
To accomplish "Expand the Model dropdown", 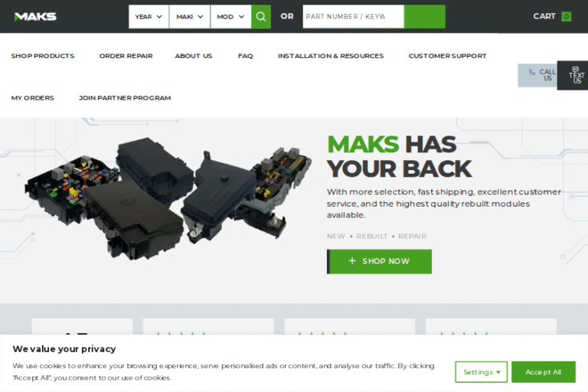I will [x=231, y=17].
